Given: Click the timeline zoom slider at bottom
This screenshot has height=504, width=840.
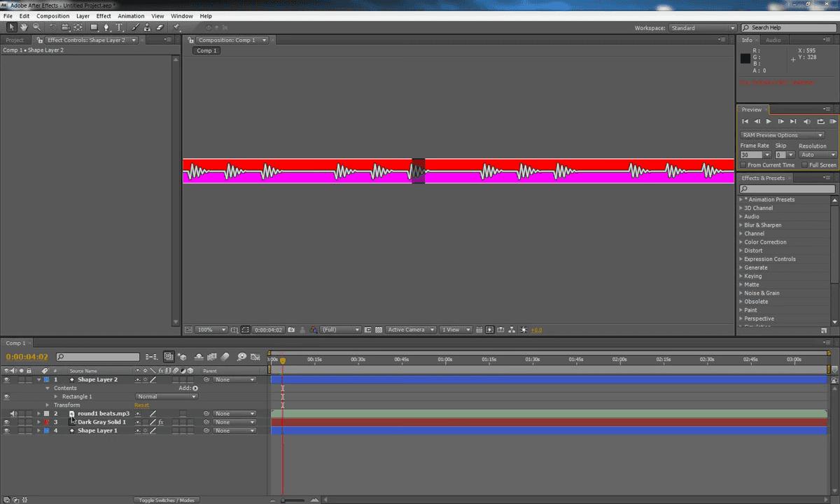Looking at the screenshot, I should [x=294, y=500].
